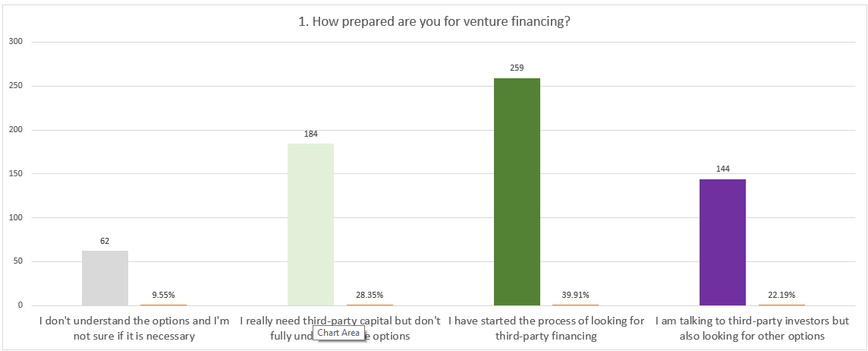
Task: Click the 259 data label
Action: [517, 68]
